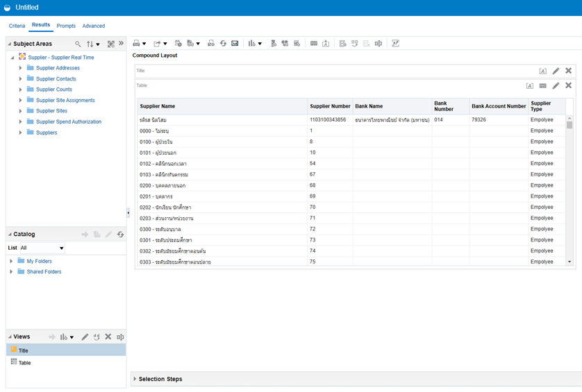The width and height of the screenshot is (582, 392).
Task: Click the duplicate view icon in Views pane
Action: [120, 336]
